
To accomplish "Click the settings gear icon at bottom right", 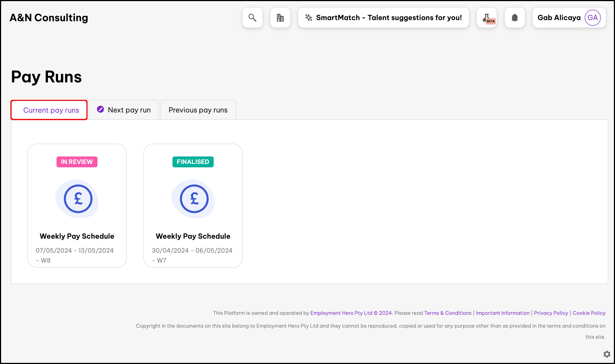I will point(607,354).
